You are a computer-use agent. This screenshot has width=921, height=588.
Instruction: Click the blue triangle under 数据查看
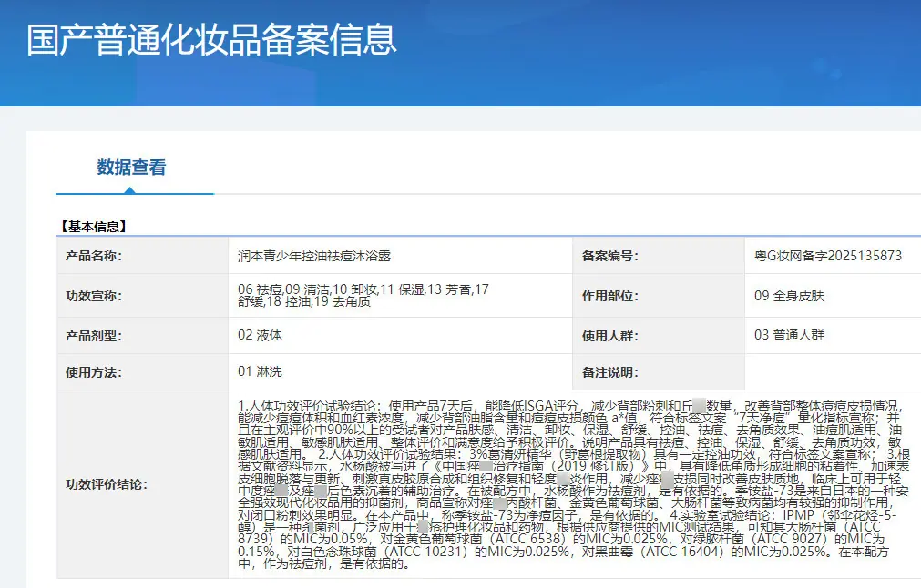129,190
